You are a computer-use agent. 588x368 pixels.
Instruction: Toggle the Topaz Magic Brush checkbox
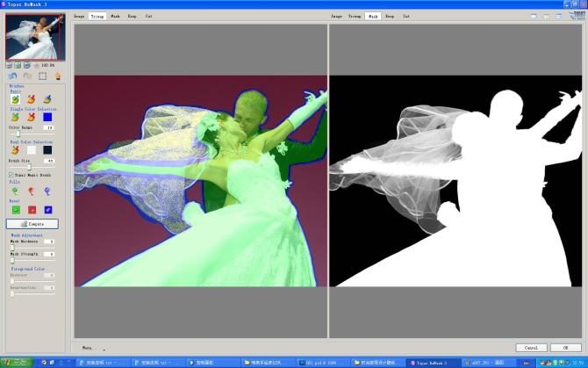[11, 175]
